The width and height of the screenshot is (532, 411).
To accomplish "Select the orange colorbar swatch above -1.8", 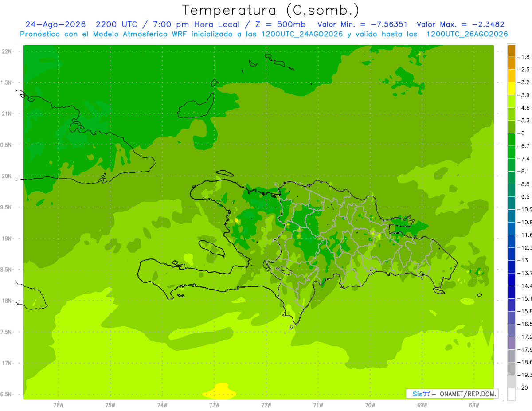I will tap(511, 51).
